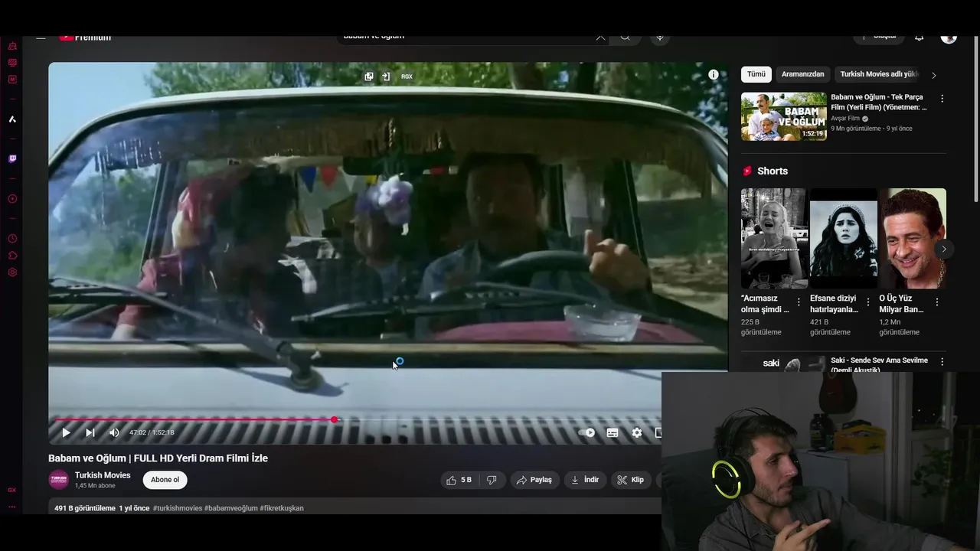
Task: Subscribe using the Abone ol button
Action: 165,480
